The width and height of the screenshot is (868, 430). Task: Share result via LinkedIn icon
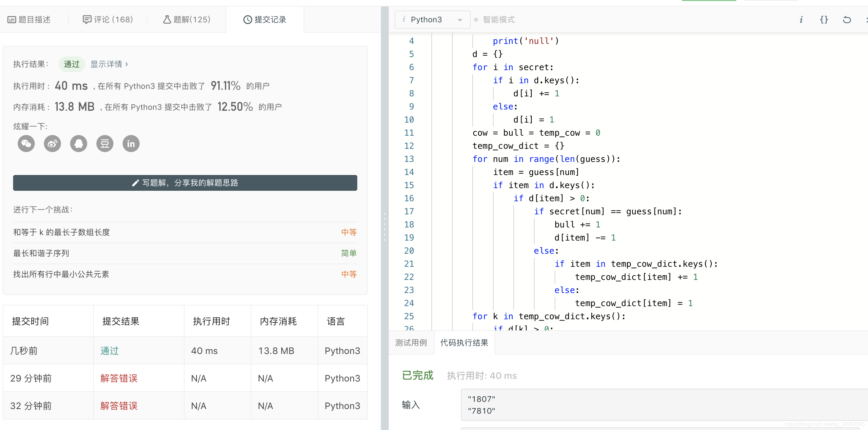[131, 144]
